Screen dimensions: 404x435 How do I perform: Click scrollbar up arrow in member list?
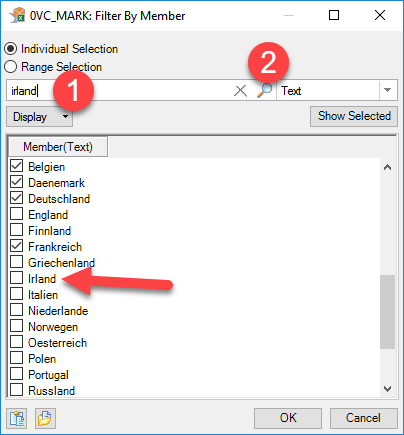tap(387, 167)
